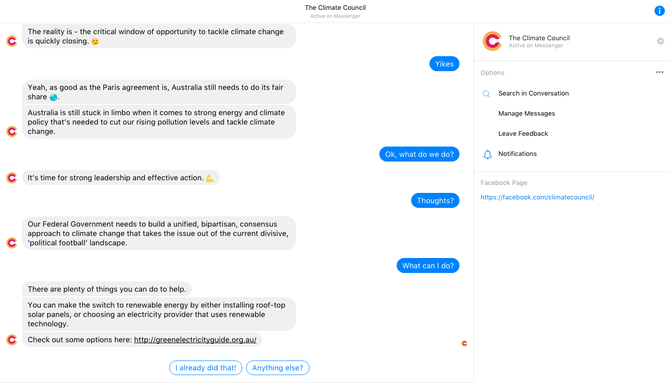Open Notifications settings option

pos(517,153)
